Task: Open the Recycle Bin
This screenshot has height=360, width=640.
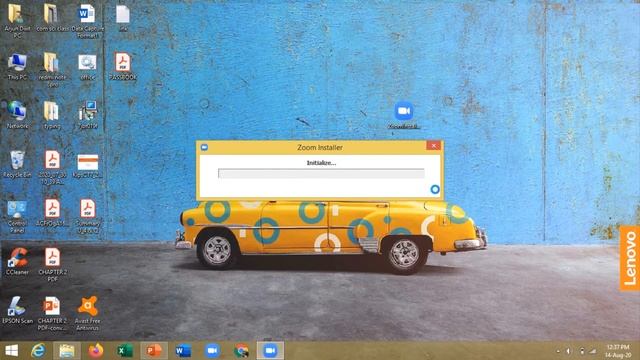Action: pos(17,163)
